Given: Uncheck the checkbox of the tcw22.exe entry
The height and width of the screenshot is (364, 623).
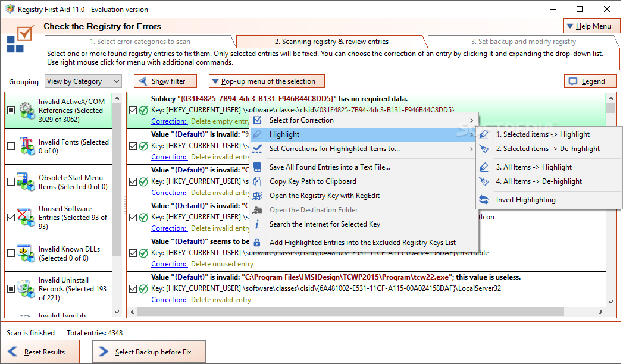Looking at the screenshot, I should 133,289.
